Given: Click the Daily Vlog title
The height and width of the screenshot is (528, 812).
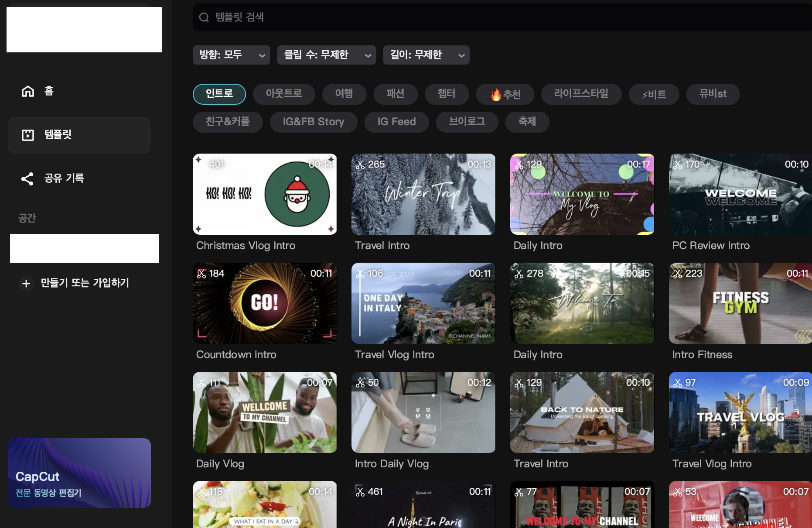Looking at the screenshot, I should click(220, 464).
